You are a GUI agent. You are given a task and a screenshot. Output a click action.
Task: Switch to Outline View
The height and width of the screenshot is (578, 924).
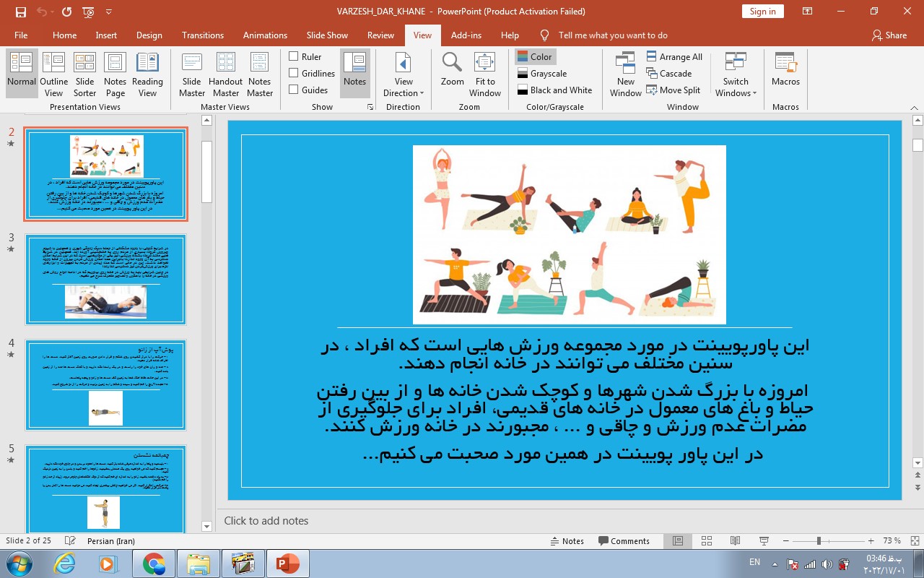pyautogui.click(x=54, y=74)
